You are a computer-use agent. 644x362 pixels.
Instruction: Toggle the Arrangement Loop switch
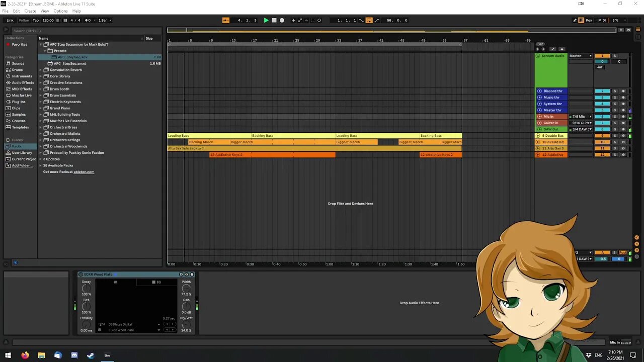(369, 20)
